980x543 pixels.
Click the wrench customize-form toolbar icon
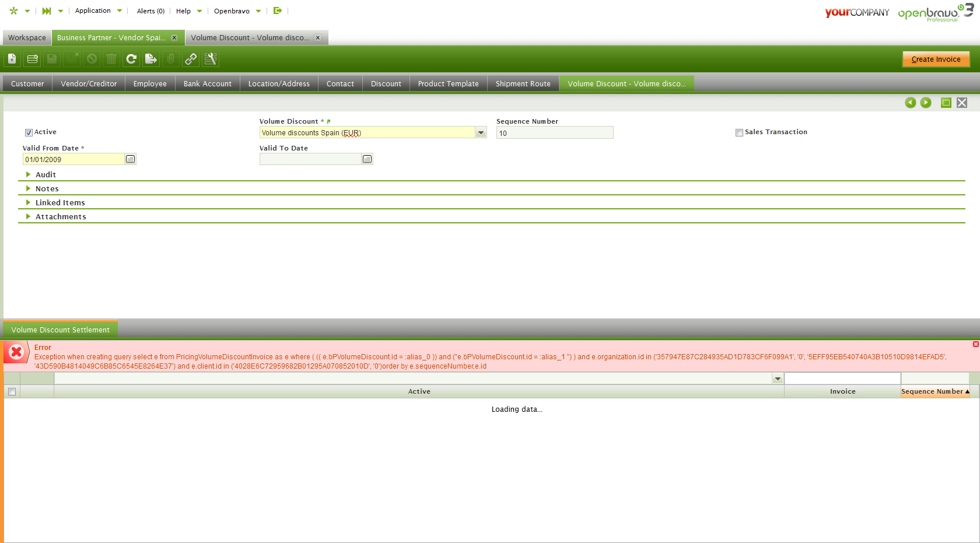211,59
